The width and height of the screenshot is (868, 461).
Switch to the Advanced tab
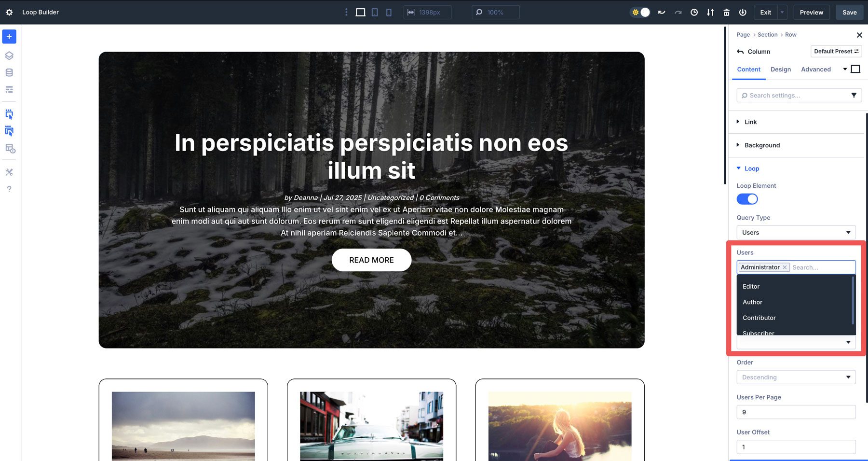(x=815, y=70)
